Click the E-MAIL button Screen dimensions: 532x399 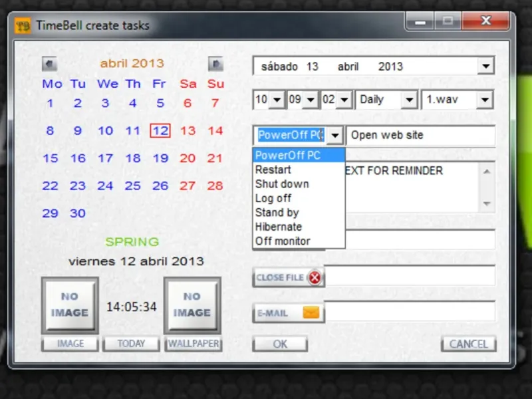[289, 313]
